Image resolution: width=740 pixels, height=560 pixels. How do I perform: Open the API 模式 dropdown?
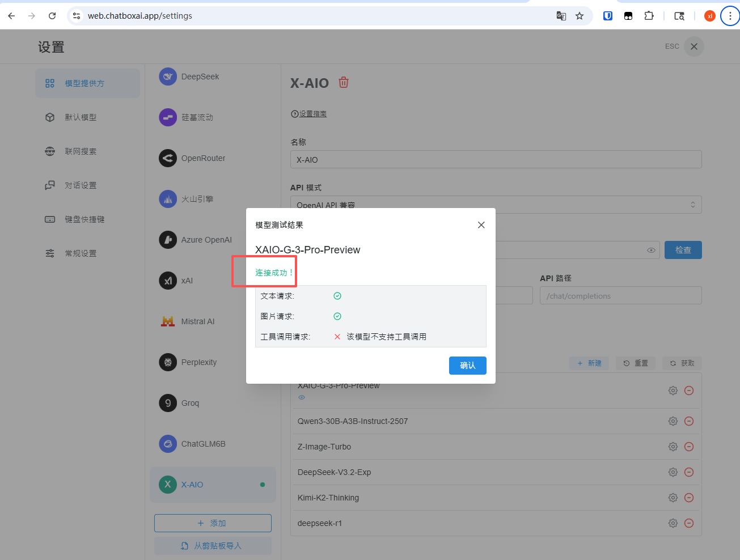click(496, 205)
